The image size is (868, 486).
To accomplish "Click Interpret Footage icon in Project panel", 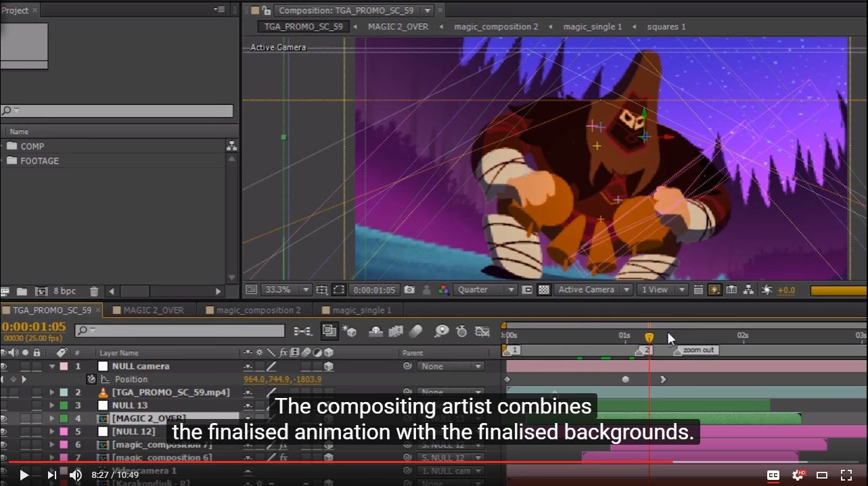I will pos(5,291).
